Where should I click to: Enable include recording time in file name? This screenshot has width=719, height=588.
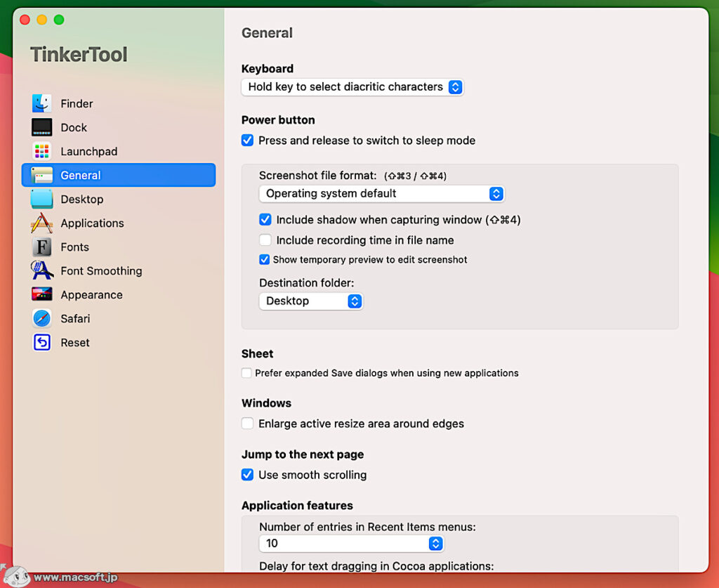click(265, 240)
